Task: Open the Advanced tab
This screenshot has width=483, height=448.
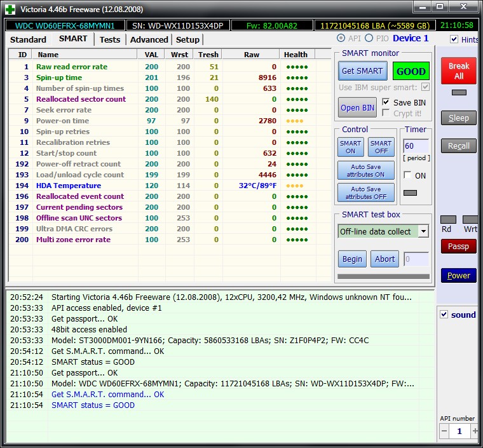Action: pyautogui.click(x=149, y=39)
